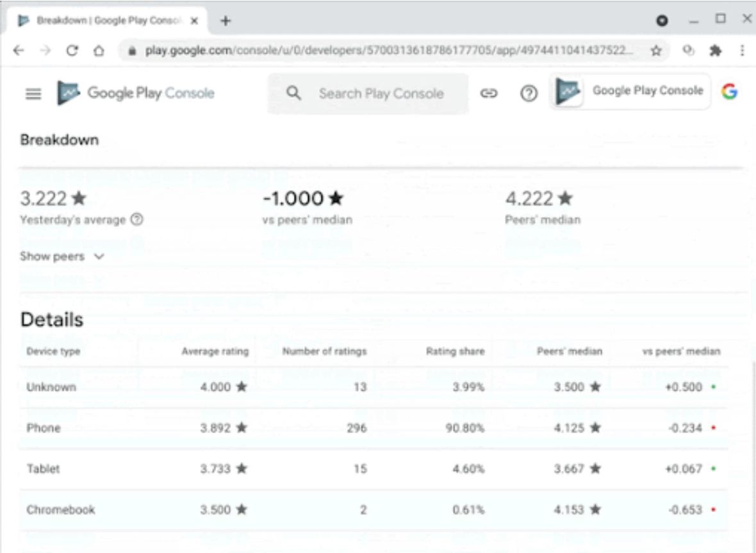Sort by the Average rating column header

tap(215, 351)
